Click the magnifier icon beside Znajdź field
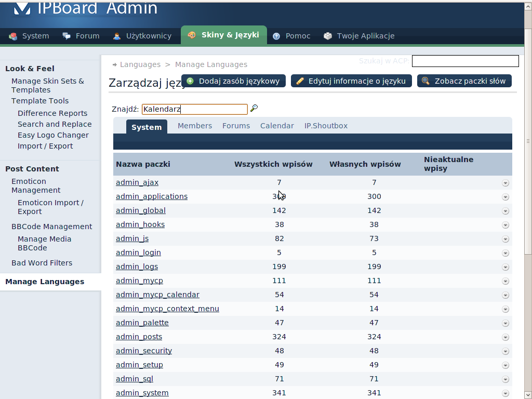 tap(254, 109)
